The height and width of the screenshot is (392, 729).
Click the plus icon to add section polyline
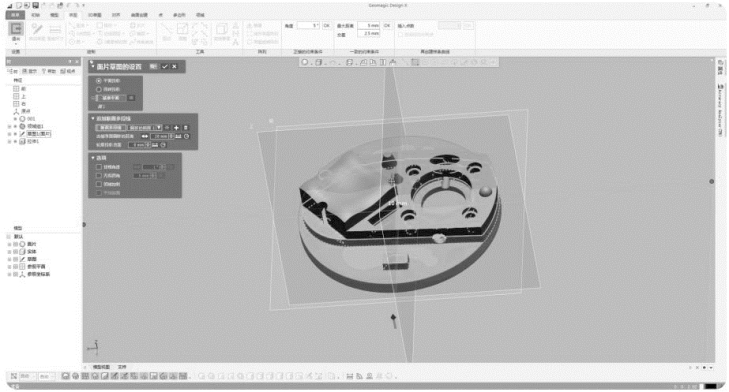(x=176, y=127)
